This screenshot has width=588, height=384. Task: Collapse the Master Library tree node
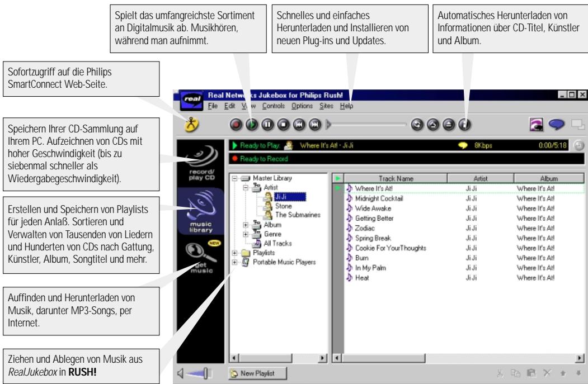pyautogui.click(x=235, y=178)
